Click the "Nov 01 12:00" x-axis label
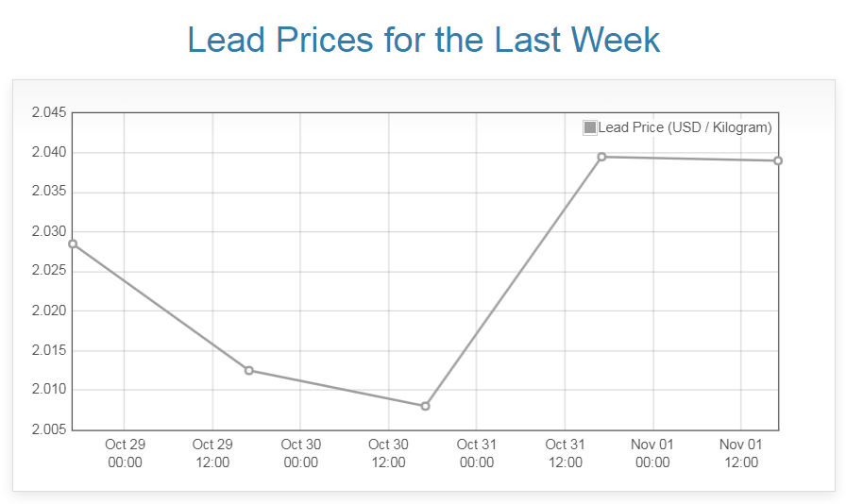Image resolution: width=846 pixels, height=504 pixels. point(740,453)
